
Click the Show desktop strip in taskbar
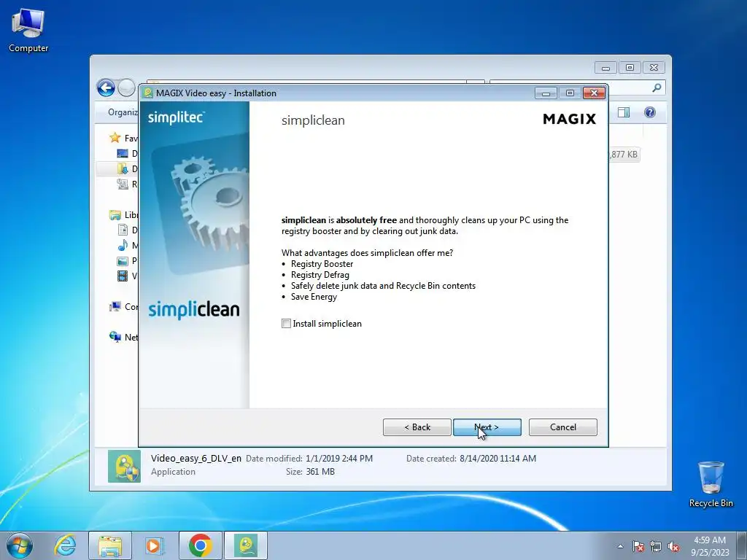click(743, 545)
